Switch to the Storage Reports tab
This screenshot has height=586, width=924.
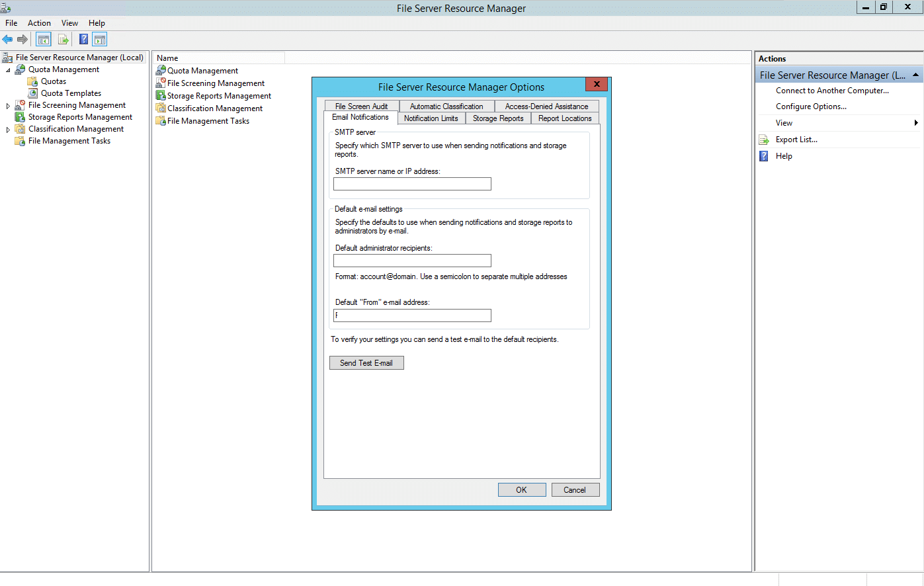[x=498, y=118]
